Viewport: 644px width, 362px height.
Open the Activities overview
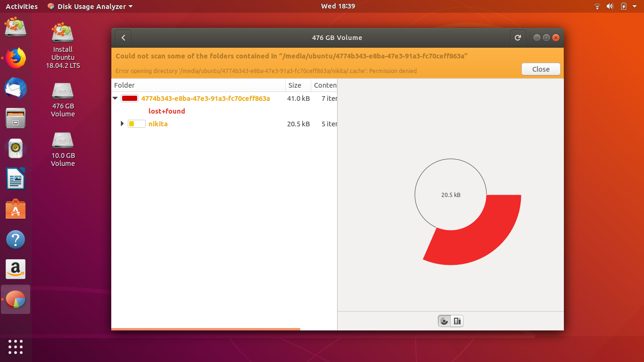22,7
